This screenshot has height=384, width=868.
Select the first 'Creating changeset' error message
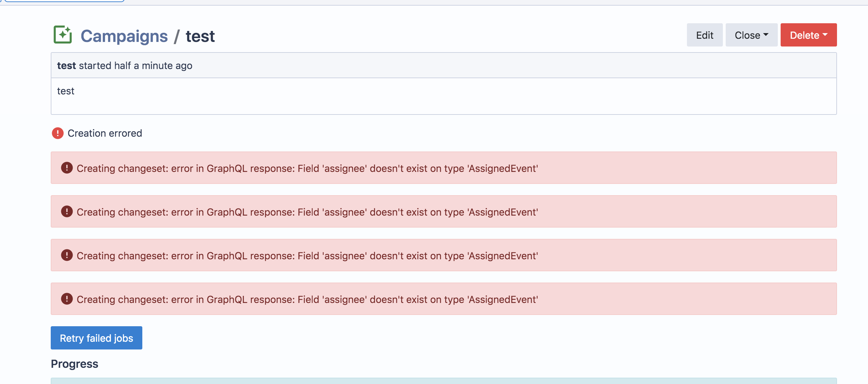[307, 168]
